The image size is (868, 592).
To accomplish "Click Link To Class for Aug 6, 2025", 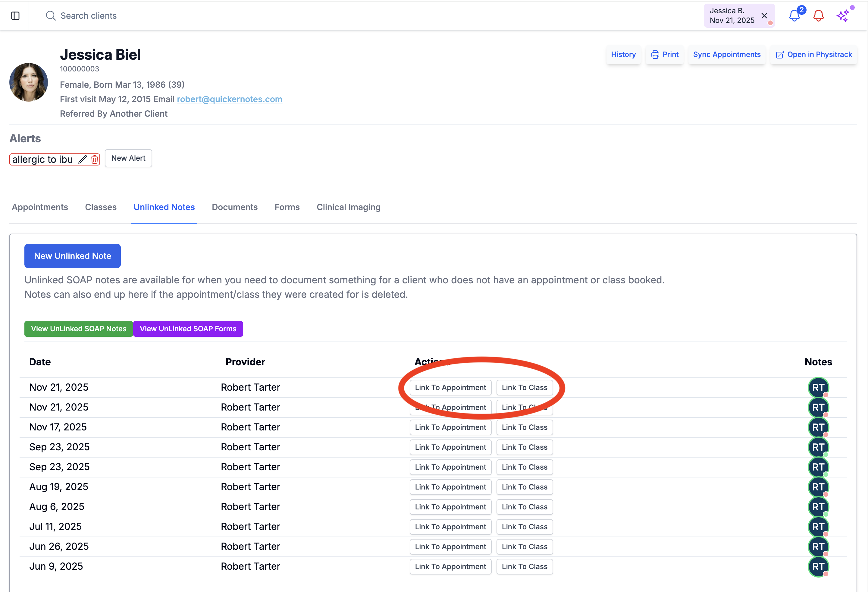I will (524, 507).
